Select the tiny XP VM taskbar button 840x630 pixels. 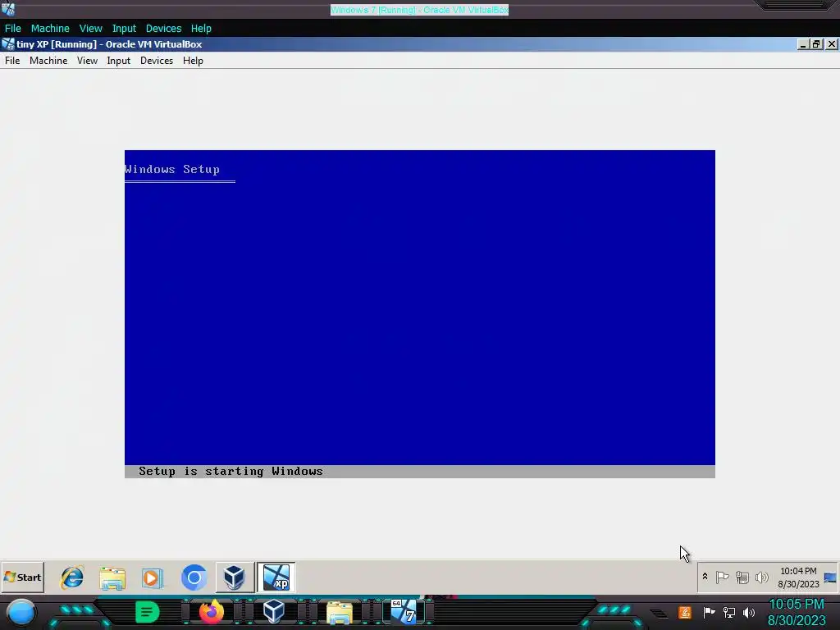276,577
